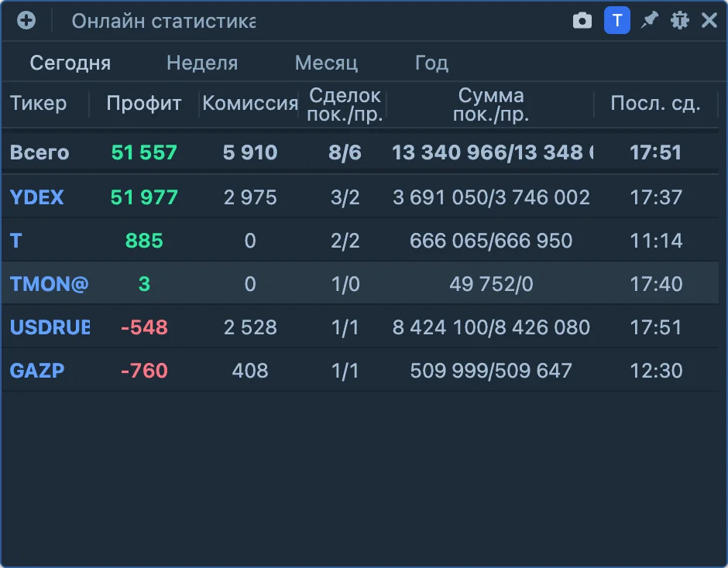Image resolution: width=728 pixels, height=568 pixels.
Task: Click TMON@ sum 49 752/0
Action: [x=491, y=283]
